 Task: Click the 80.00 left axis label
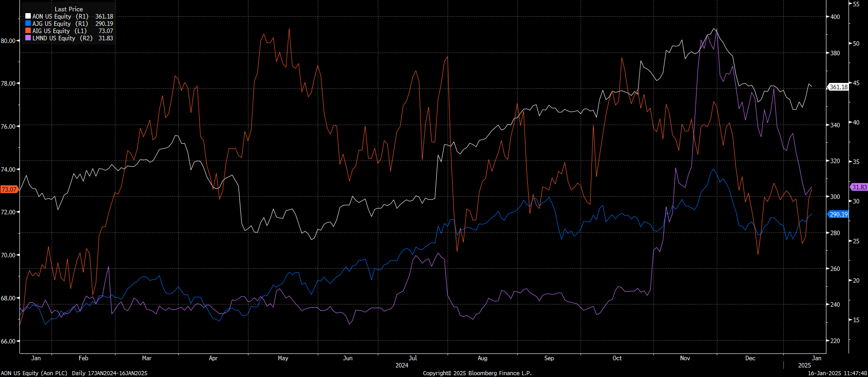(x=8, y=41)
